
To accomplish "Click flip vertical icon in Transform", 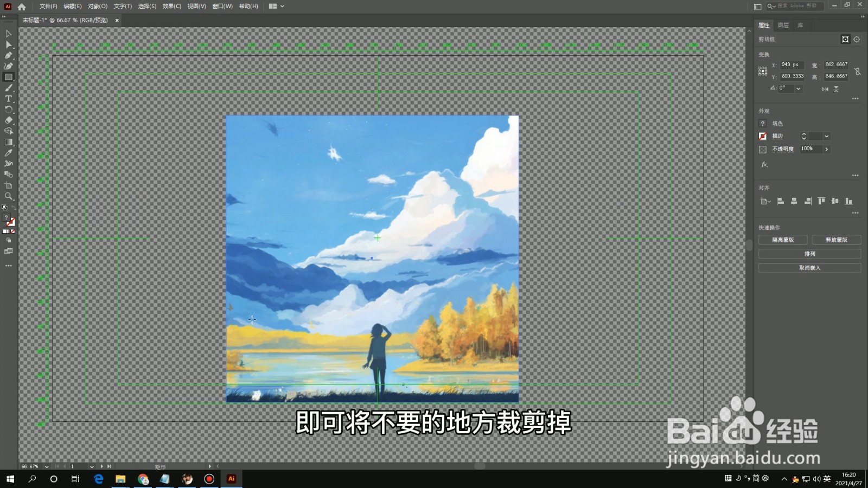I will point(837,89).
